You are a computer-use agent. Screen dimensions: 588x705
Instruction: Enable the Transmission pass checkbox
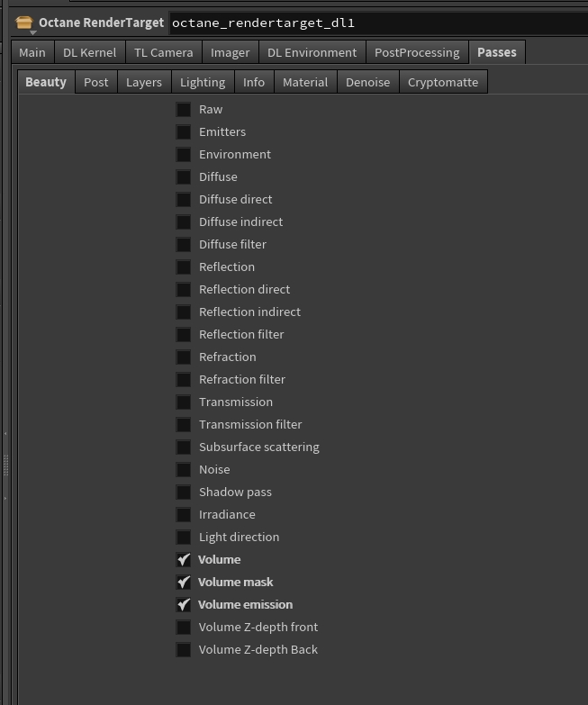tap(184, 402)
